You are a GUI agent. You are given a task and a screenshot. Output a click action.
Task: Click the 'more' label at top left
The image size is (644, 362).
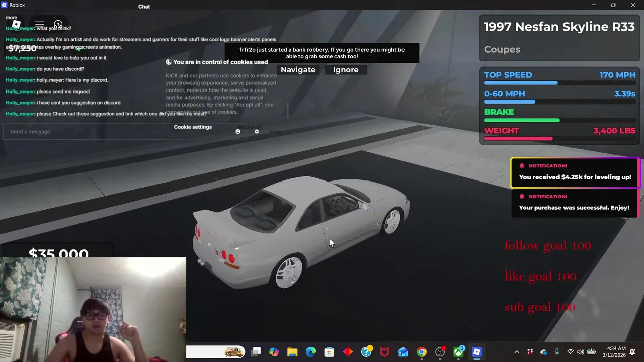point(11,18)
